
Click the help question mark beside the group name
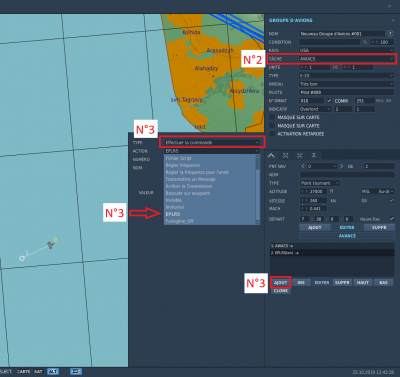pos(390,34)
